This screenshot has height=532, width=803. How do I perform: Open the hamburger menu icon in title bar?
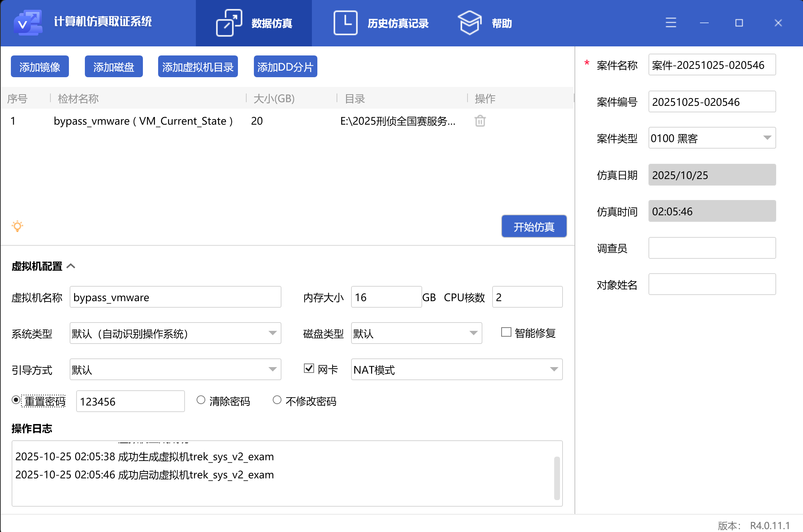pyautogui.click(x=671, y=23)
